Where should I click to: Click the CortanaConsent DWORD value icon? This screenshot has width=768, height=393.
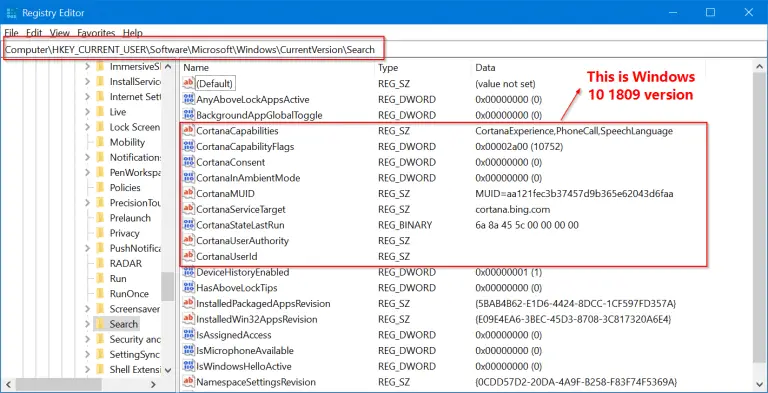(189, 162)
